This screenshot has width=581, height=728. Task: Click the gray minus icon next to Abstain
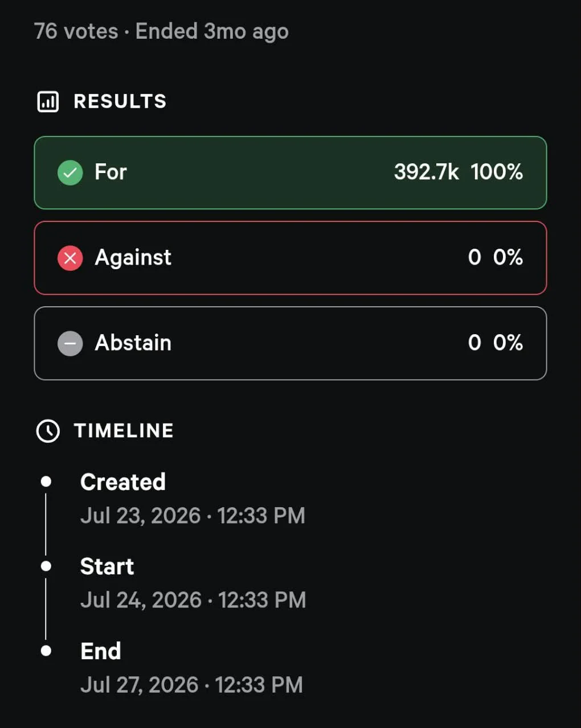(x=70, y=343)
